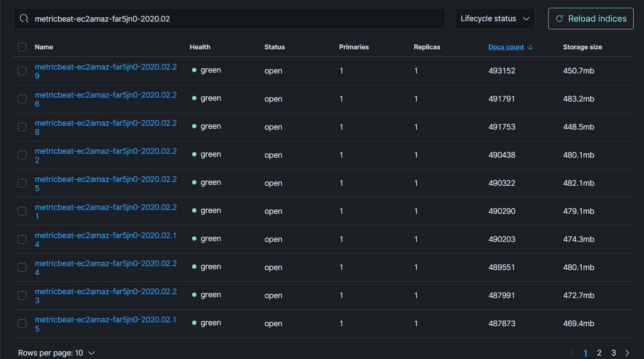
Task: Click the docs count value 487873
Action: 502,324
